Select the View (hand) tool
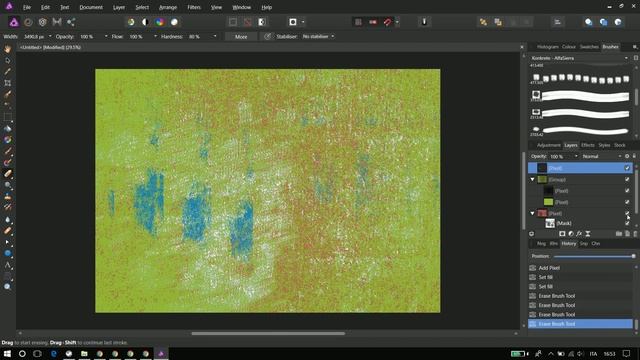 7,49
